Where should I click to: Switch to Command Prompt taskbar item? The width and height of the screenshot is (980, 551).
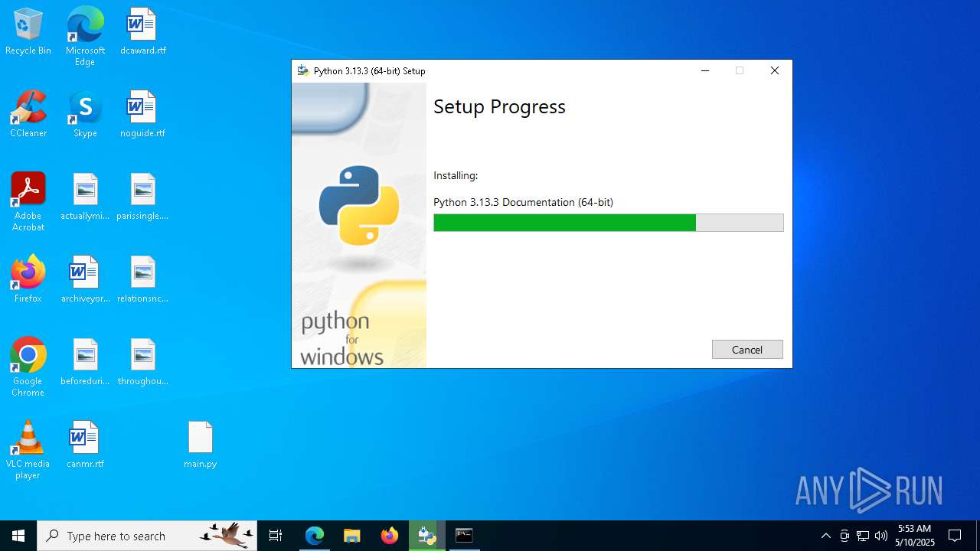click(464, 536)
